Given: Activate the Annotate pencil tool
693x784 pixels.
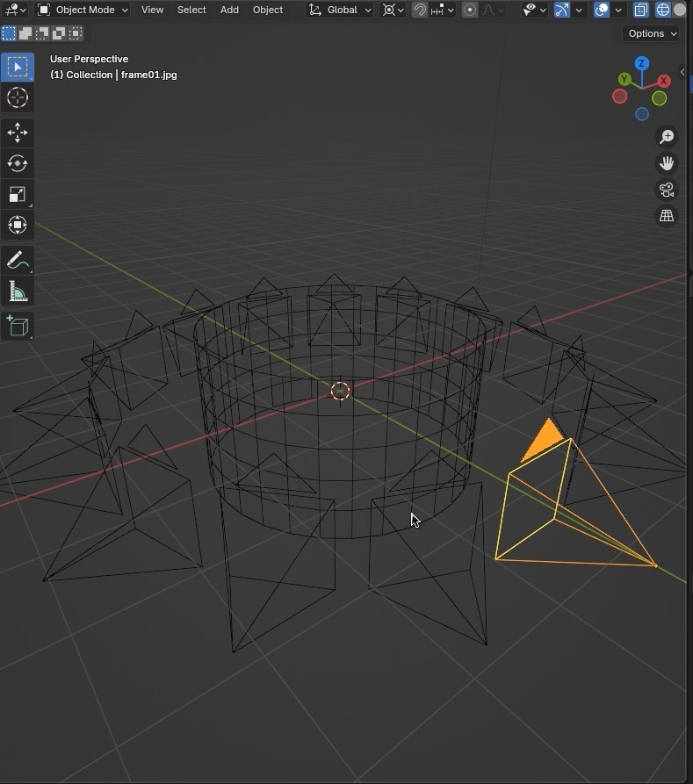Looking at the screenshot, I should click(x=18, y=260).
